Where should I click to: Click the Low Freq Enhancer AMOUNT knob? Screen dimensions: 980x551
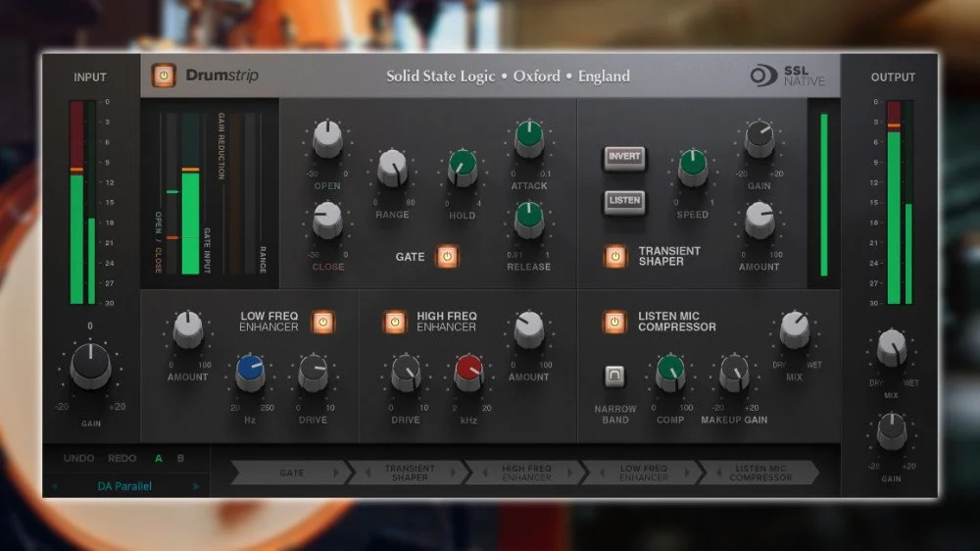click(x=187, y=329)
